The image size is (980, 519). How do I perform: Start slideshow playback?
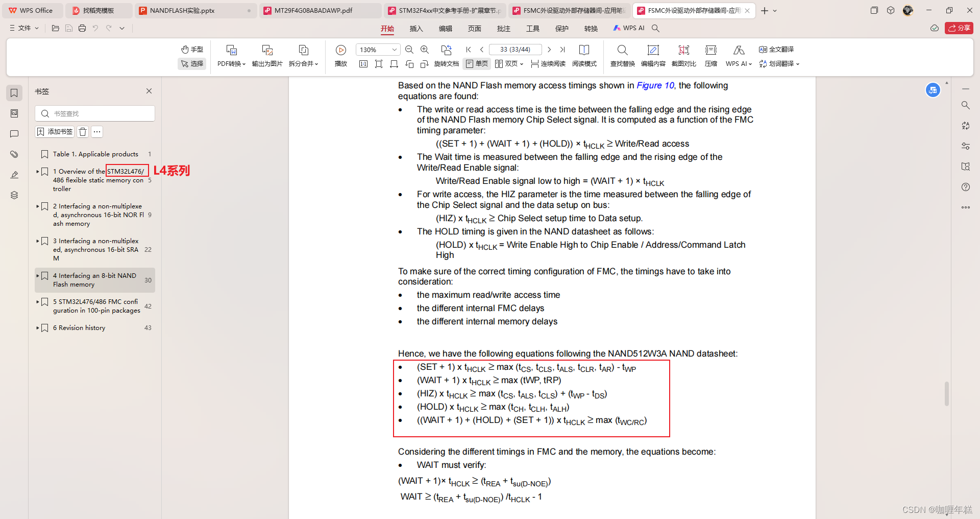point(341,56)
